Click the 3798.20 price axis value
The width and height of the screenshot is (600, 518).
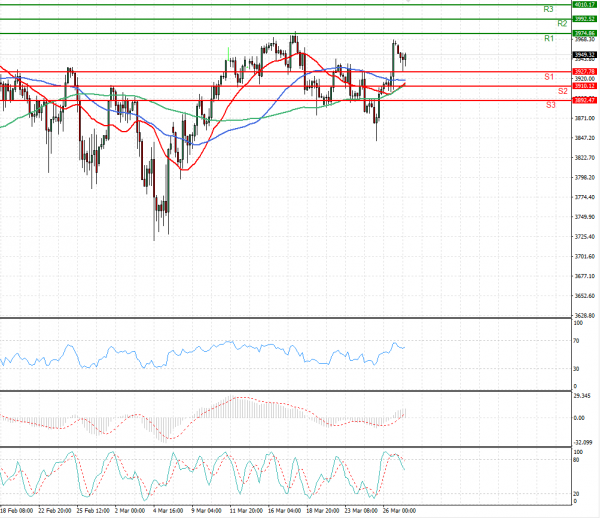coord(585,178)
